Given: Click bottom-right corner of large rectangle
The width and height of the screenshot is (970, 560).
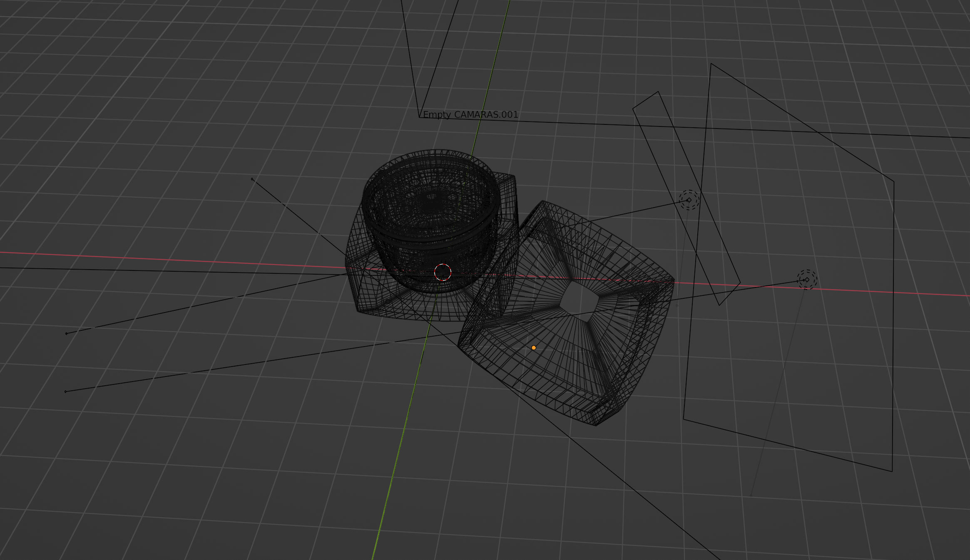Looking at the screenshot, I should pyautogui.click(x=892, y=471).
